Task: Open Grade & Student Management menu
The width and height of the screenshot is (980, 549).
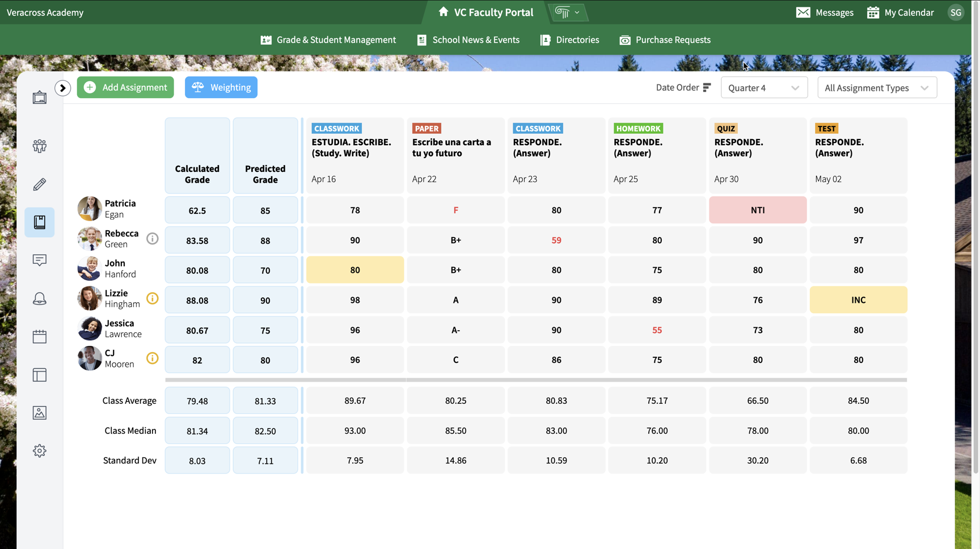Action: [328, 40]
